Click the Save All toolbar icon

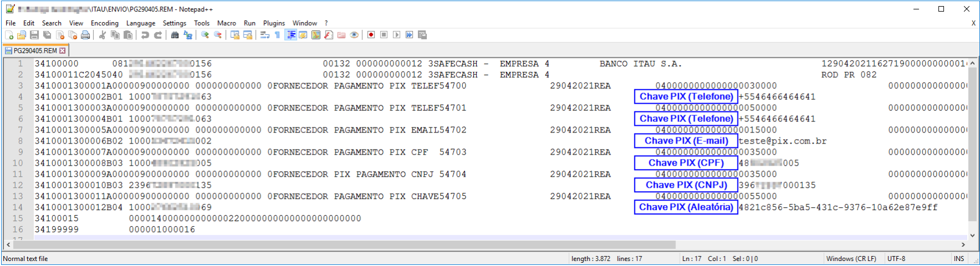click(x=47, y=35)
